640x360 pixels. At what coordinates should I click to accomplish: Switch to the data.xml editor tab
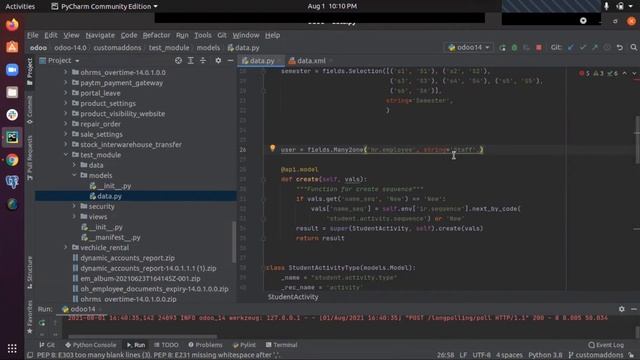310,61
